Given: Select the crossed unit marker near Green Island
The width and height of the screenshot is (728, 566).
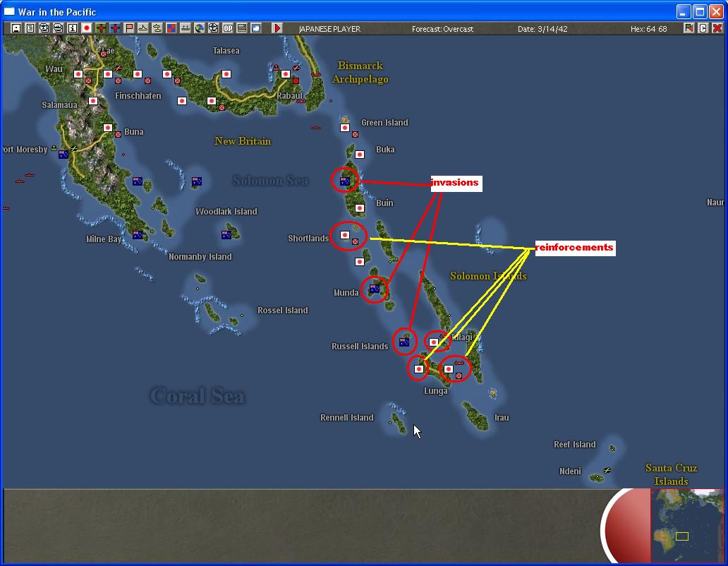Looking at the screenshot, I should click(355, 134).
